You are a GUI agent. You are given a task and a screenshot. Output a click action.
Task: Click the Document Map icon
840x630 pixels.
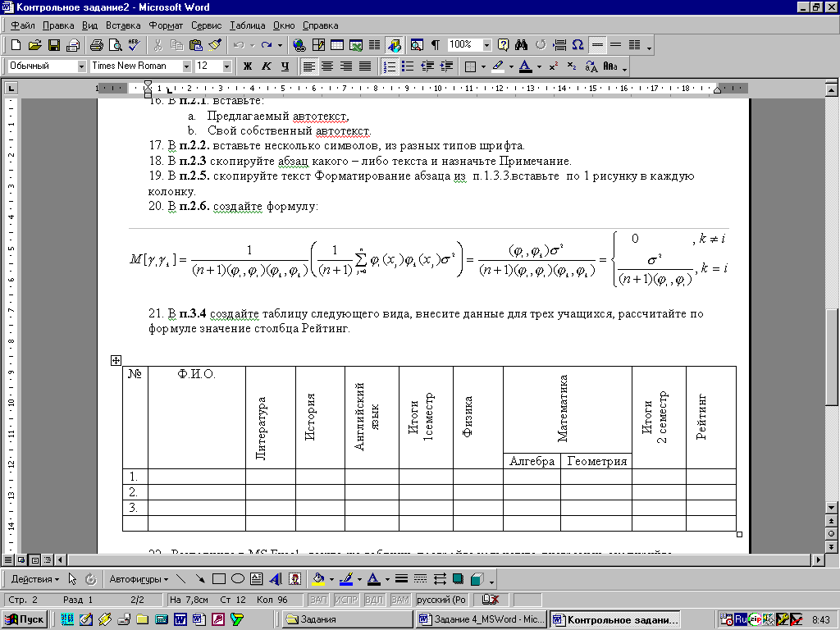pyautogui.click(x=417, y=45)
